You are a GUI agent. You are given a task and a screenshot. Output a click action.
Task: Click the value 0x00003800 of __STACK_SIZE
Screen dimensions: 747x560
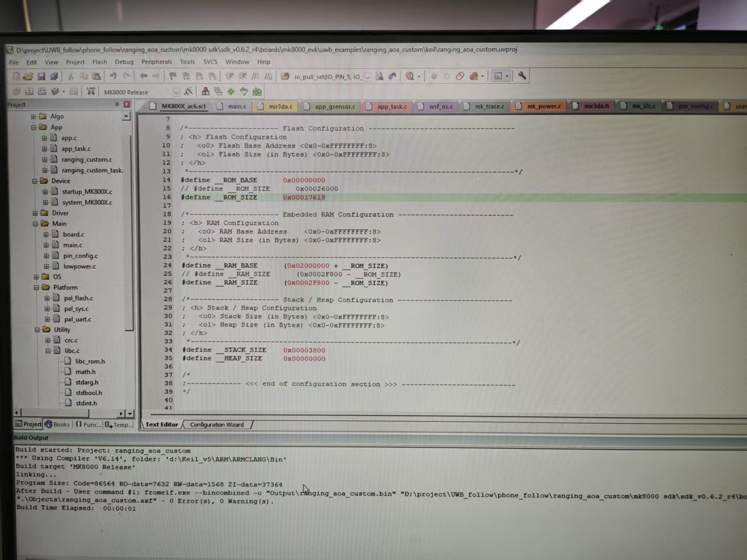click(304, 350)
